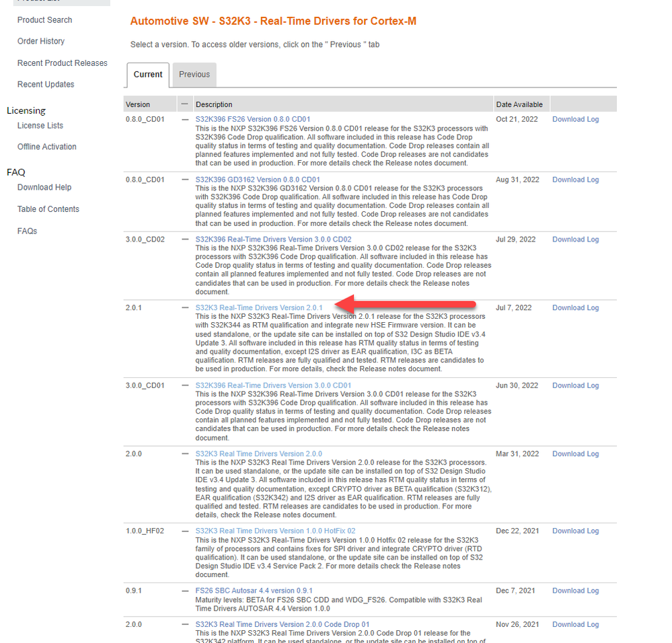Open Download Log for Dec 7, 2021 release
The height and width of the screenshot is (643, 672).
575,591
